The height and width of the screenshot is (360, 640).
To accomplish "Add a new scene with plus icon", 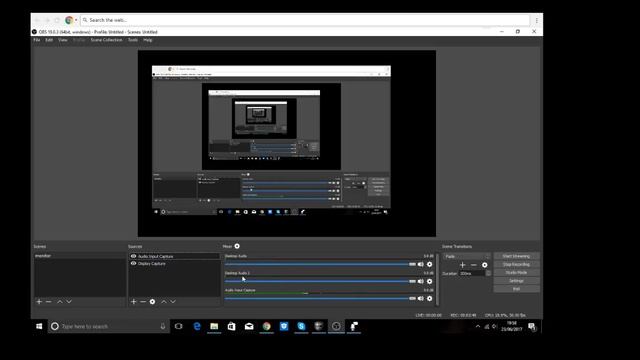I will pyautogui.click(x=39, y=302).
